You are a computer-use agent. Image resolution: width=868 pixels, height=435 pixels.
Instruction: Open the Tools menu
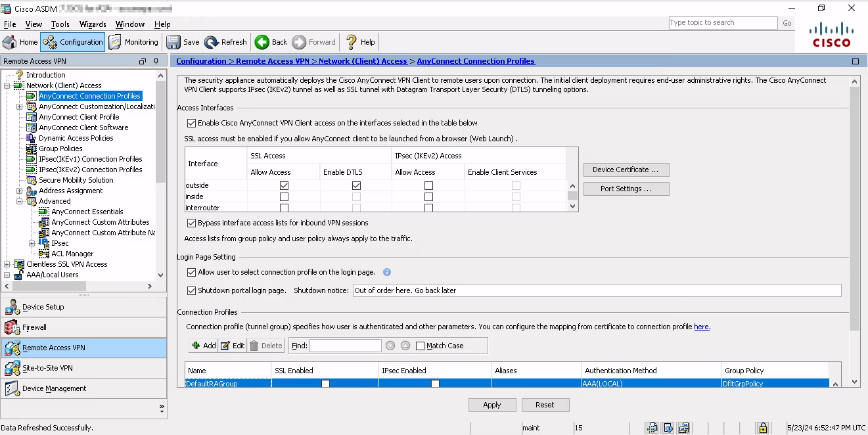tap(60, 24)
